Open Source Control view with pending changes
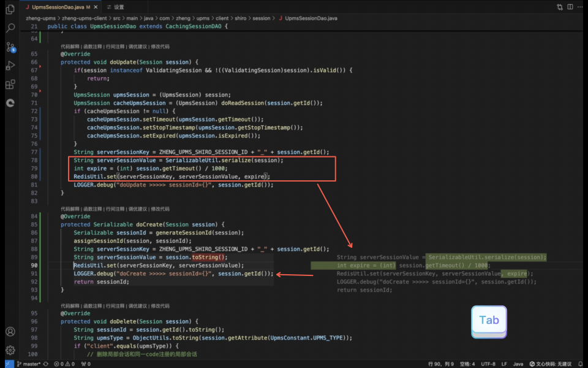The height and width of the screenshot is (368, 588). pyautogui.click(x=10, y=47)
